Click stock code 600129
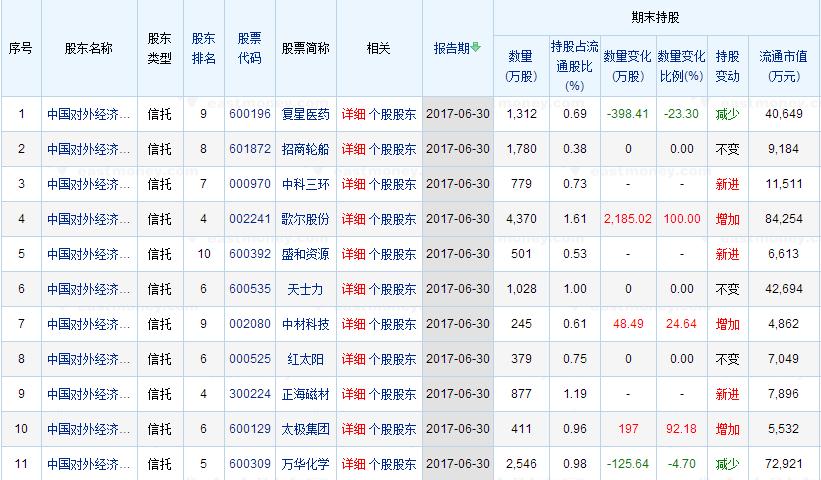 [249, 429]
